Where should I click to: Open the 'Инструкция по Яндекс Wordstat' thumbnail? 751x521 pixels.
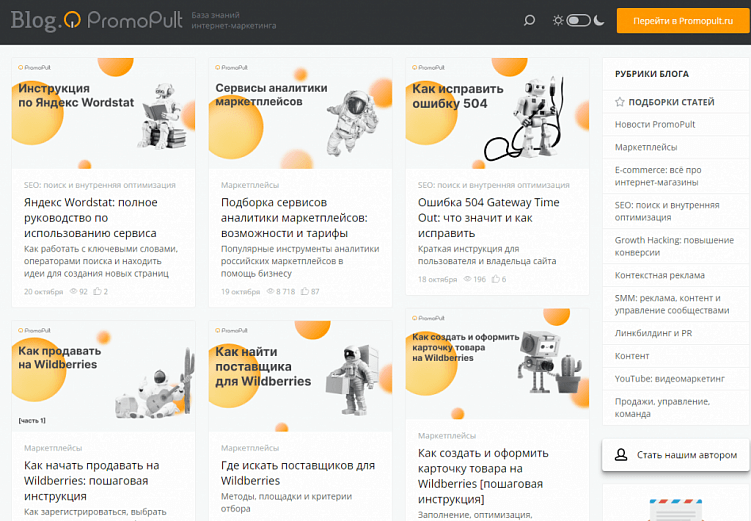(x=103, y=113)
